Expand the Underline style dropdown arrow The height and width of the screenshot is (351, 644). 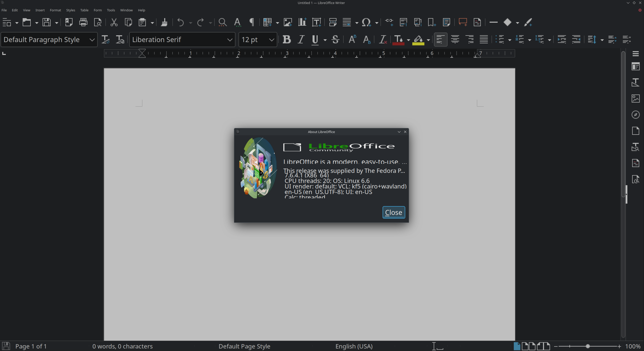coord(325,40)
